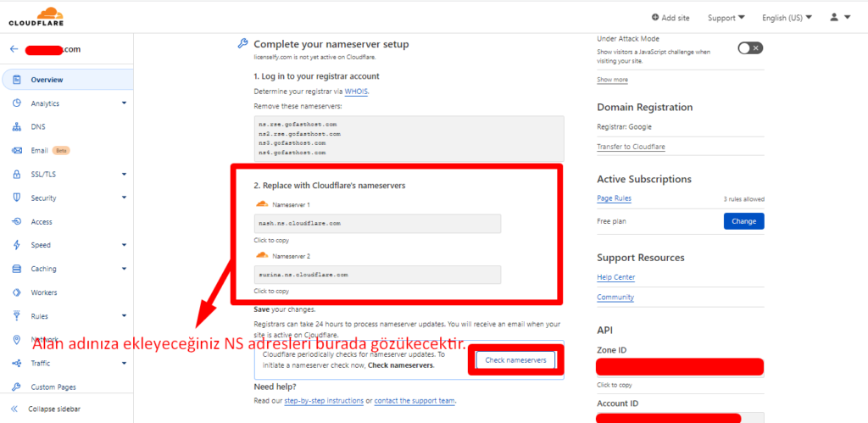The image size is (868, 423).
Task: Expand the Support dropdown menu
Action: 726,17
